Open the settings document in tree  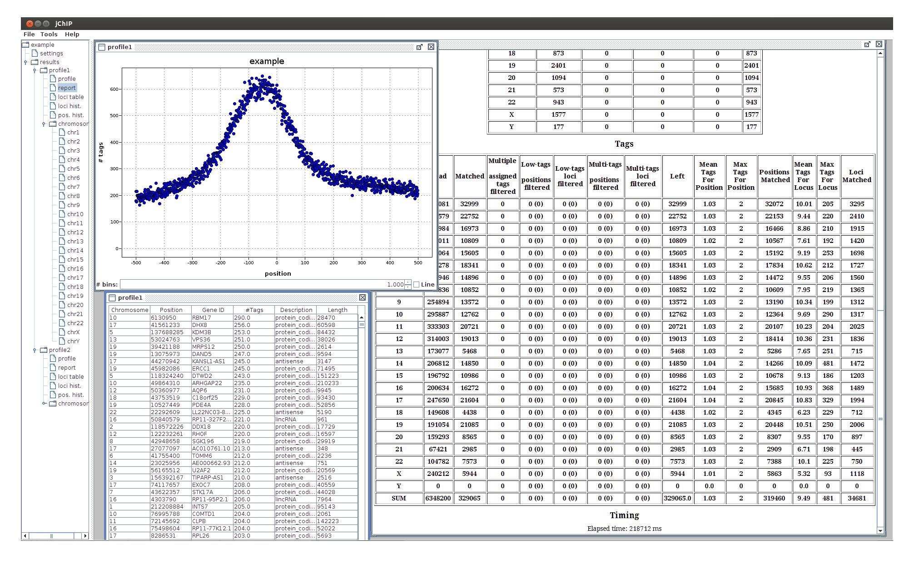(51, 53)
